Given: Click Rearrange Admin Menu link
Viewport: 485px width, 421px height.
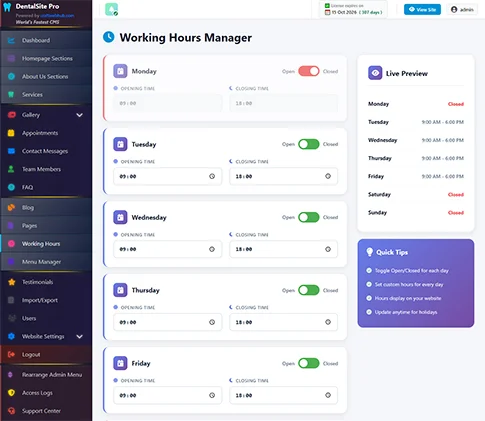Looking at the screenshot, I should pyautogui.click(x=46, y=375).
